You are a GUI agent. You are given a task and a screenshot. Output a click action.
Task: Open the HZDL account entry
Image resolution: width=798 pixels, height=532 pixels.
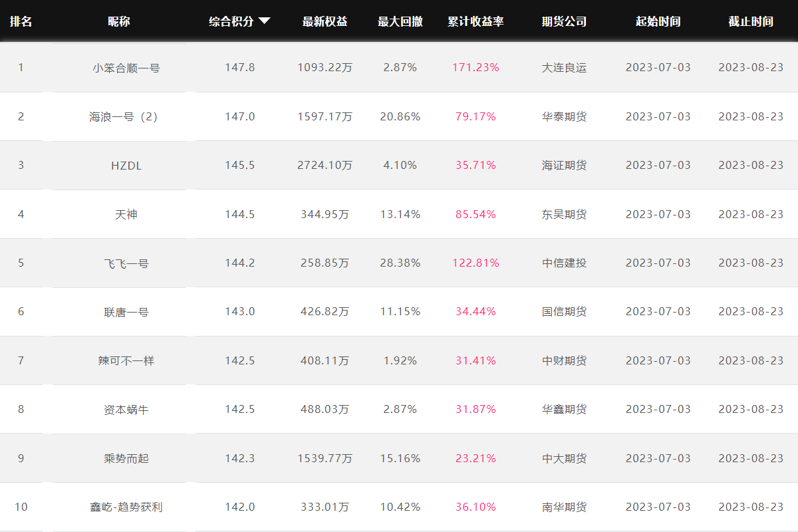(126, 166)
